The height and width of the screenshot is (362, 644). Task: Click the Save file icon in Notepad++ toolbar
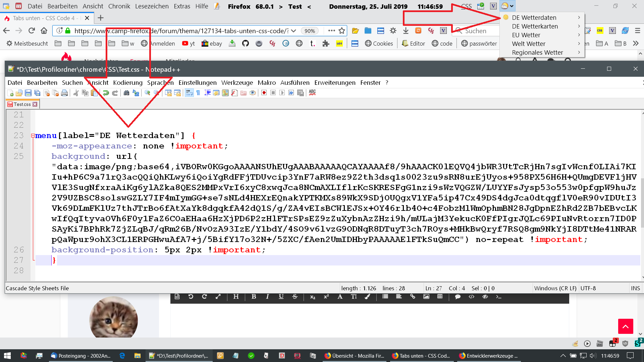[x=28, y=93]
